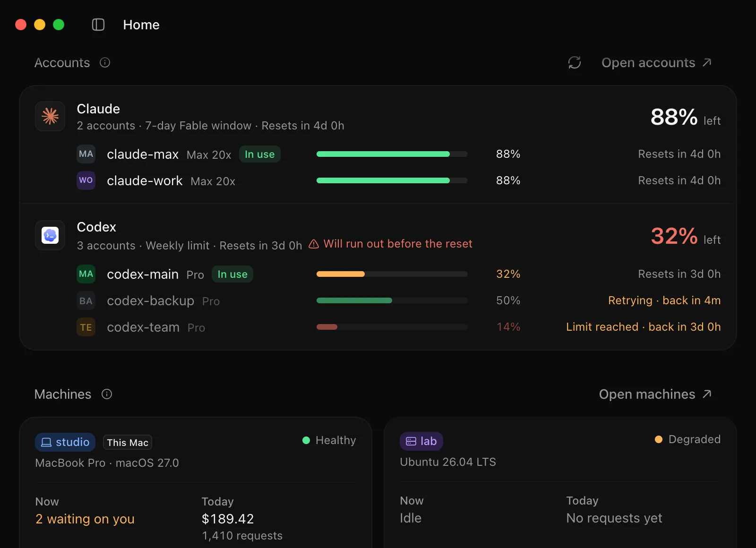Select the MA avatar for codex-main

click(x=86, y=274)
